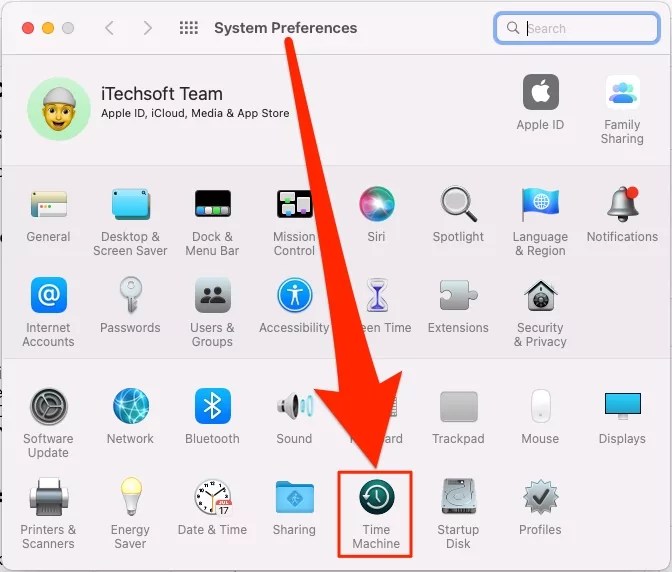Click the iTechsoft Team avatar picture
The height and width of the screenshot is (572, 672).
coord(59,109)
